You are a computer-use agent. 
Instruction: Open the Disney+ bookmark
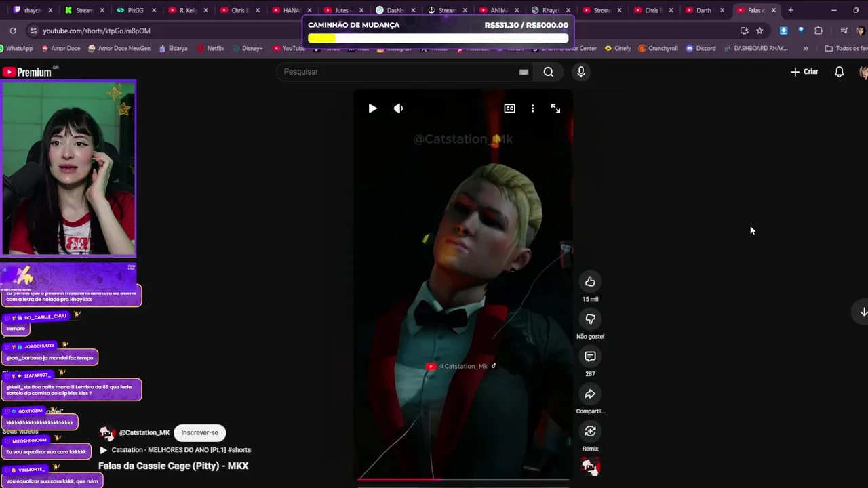click(248, 48)
